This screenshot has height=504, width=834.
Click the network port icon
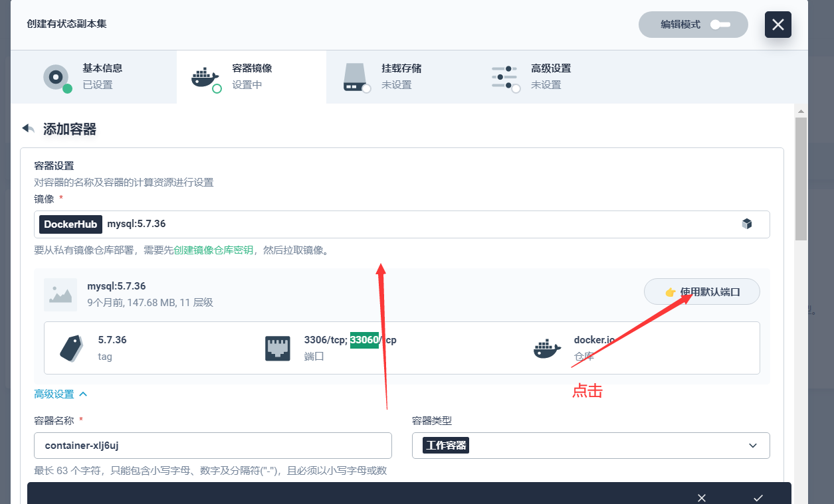pyautogui.click(x=278, y=348)
